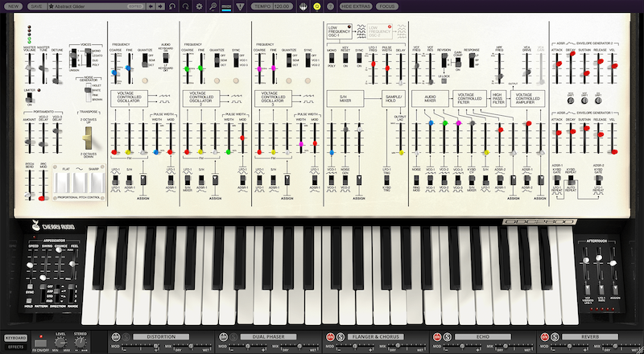
Task: Enable the Distortion effect power button
Action: point(116,335)
